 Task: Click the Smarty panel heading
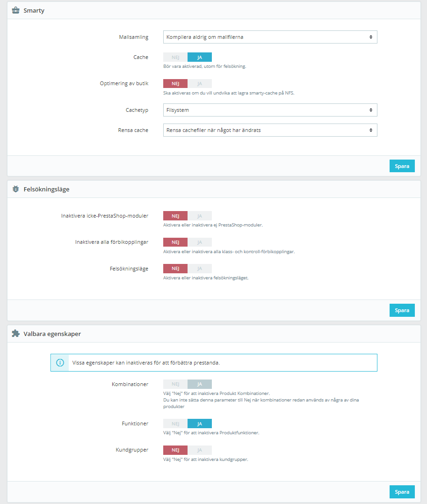click(x=34, y=10)
